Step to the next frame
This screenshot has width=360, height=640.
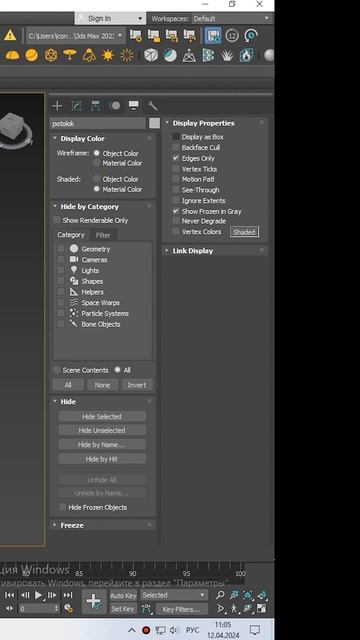(52, 595)
